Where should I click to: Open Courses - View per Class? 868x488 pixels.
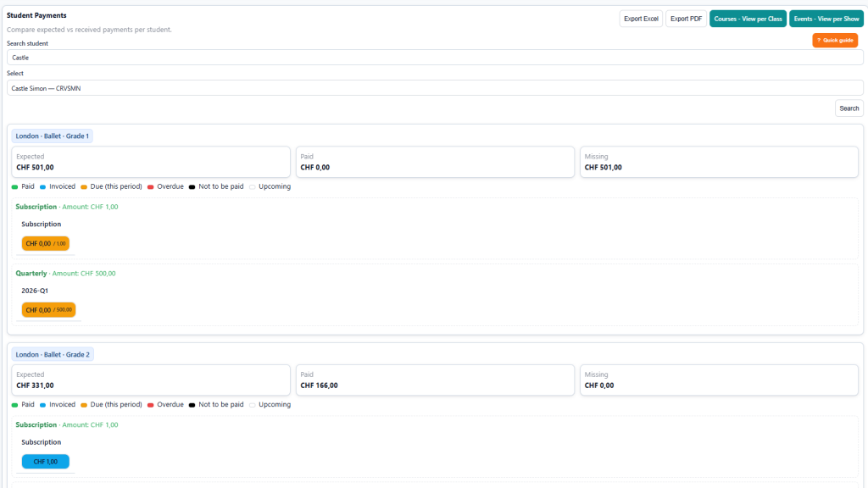pos(748,18)
